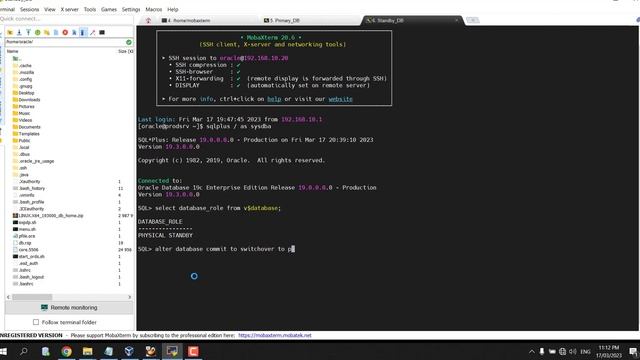Click the red app icon on taskbar

pyautogui.click(x=193, y=351)
